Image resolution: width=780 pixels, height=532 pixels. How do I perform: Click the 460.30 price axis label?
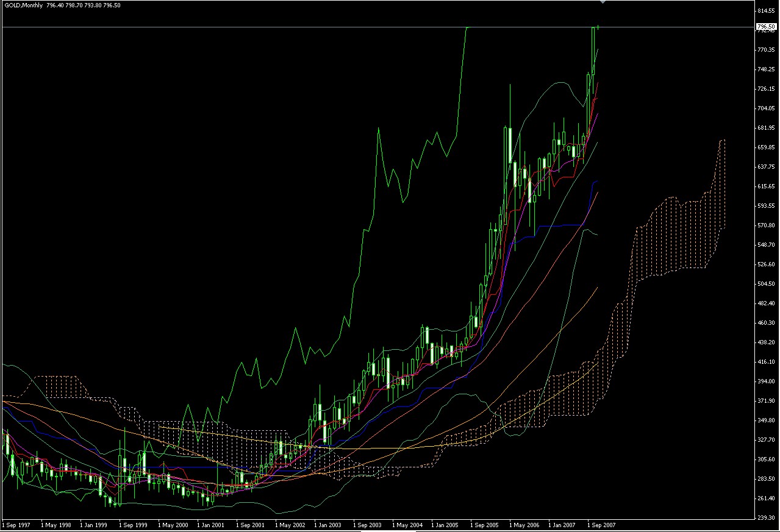tap(766, 323)
